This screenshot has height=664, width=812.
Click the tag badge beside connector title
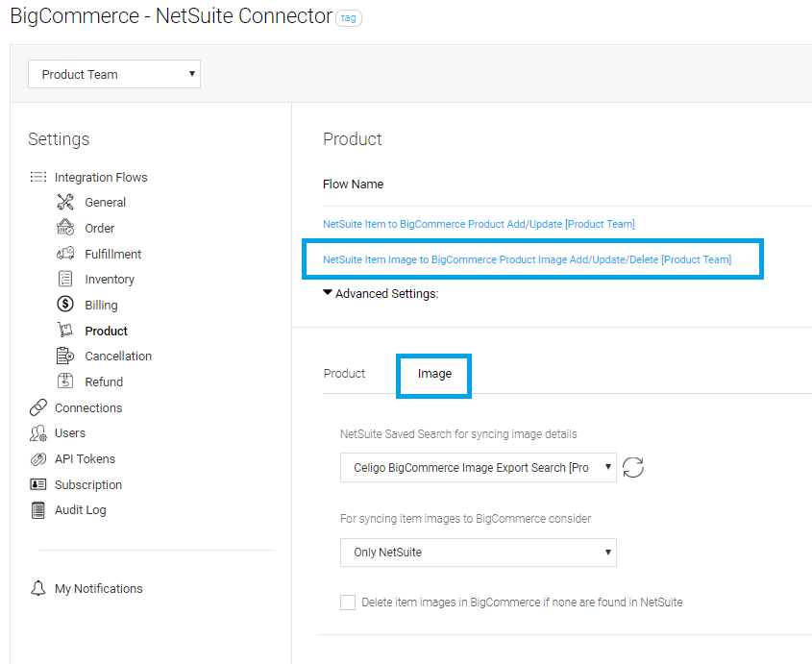(x=349, y=18)
